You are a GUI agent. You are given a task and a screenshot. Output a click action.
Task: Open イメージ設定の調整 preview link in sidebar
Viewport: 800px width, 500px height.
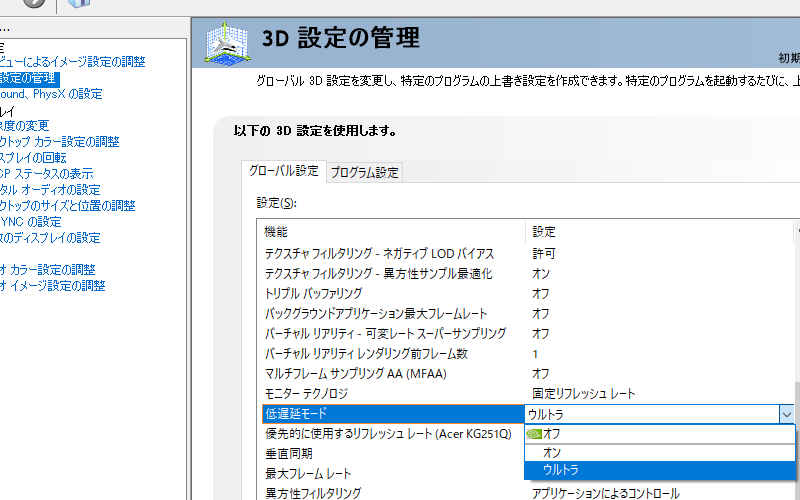click(x=72, y=62)
